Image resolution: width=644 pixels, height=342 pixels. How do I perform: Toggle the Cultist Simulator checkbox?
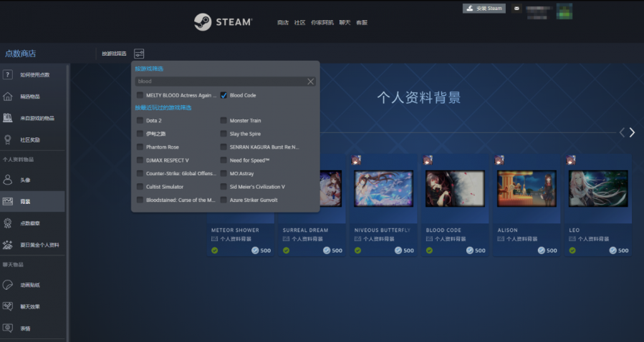tap(140, 187)
